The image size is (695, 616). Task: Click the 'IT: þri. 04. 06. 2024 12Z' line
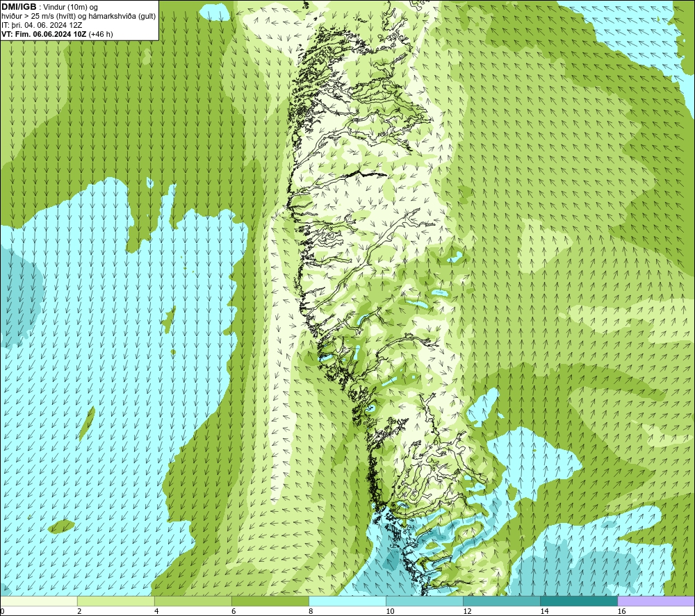42,25
